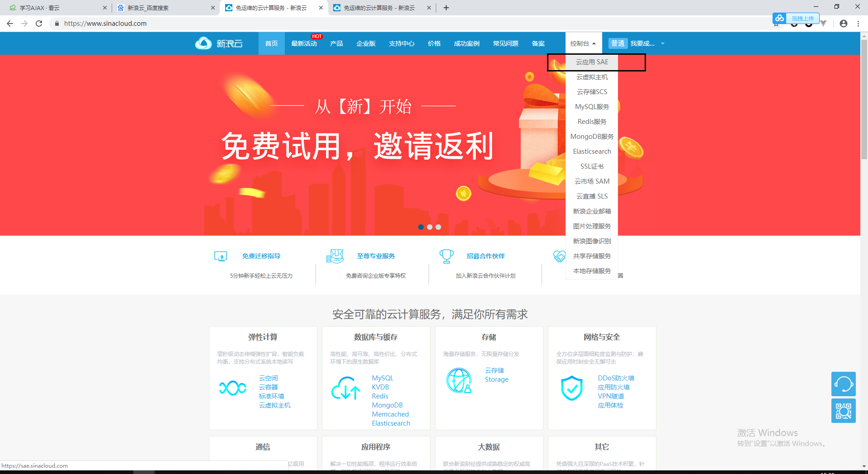The height and width of the screenshot is (474, 868).
Task: Open the VPN隧道 link
Action: (x=611, y=396)
